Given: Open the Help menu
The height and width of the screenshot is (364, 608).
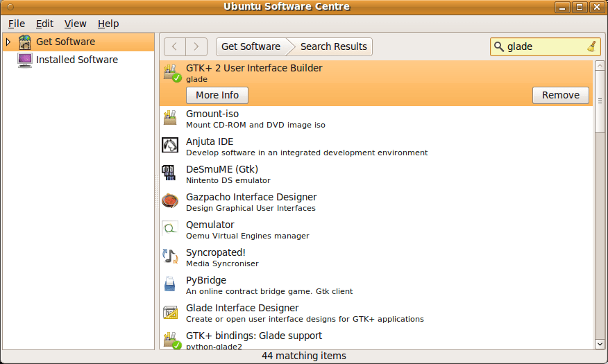Looking at the screenshot, I should [x=108, y=24].
